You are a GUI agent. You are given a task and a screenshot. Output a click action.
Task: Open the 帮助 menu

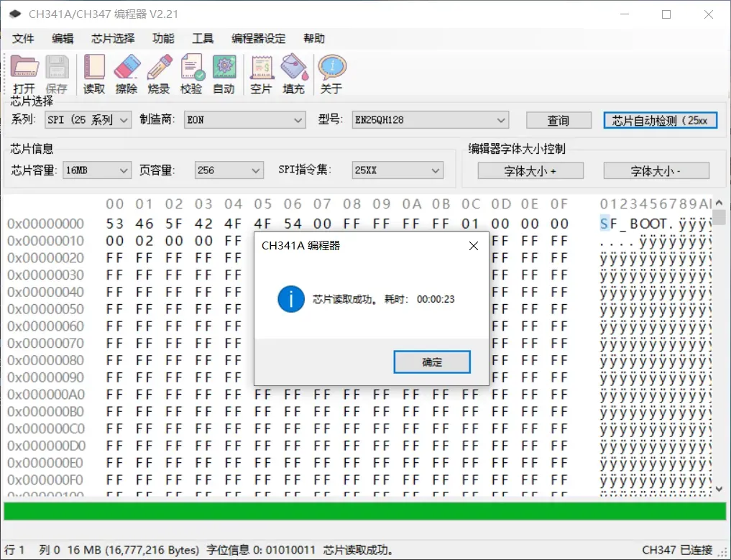click(314, 39)
